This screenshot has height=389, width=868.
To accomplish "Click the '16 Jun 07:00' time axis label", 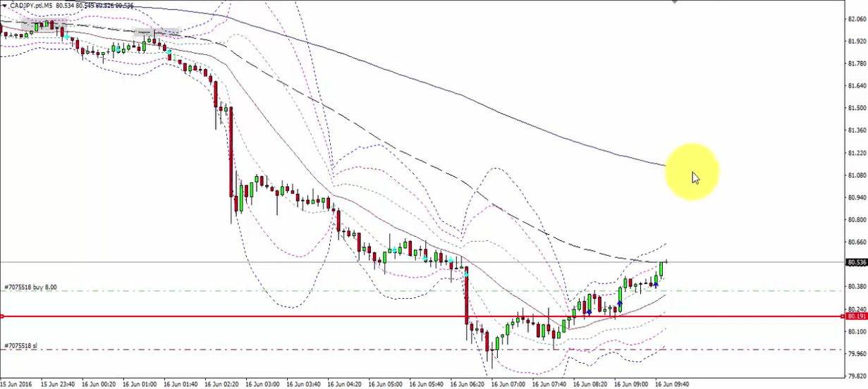I will (x=508, y=385).
